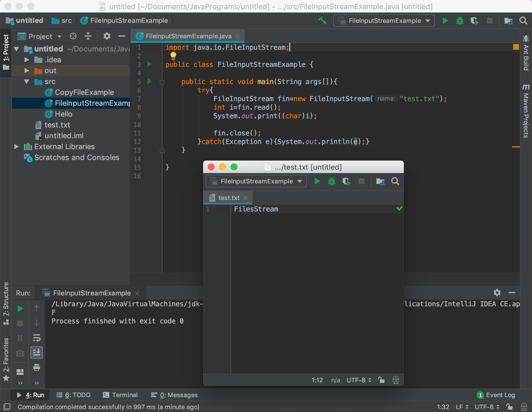
Task: Start debugging with the bug icon
Action: (460, 21)
